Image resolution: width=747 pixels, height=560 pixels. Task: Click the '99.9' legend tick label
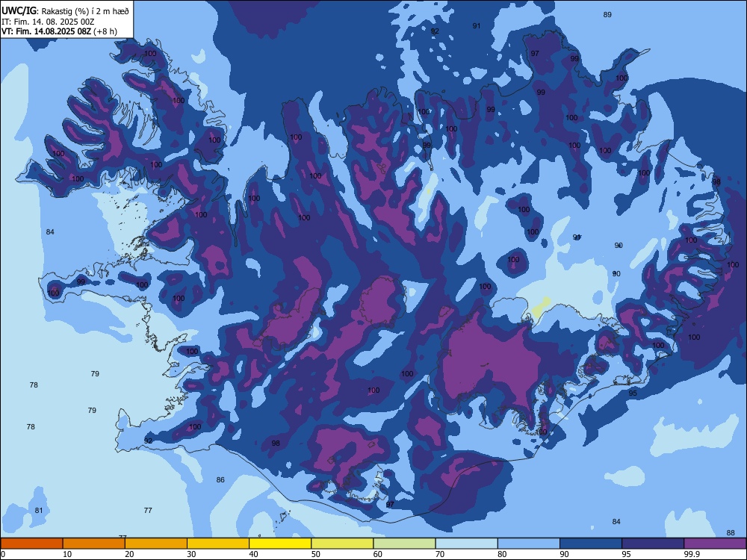click(x=692, y=554)
